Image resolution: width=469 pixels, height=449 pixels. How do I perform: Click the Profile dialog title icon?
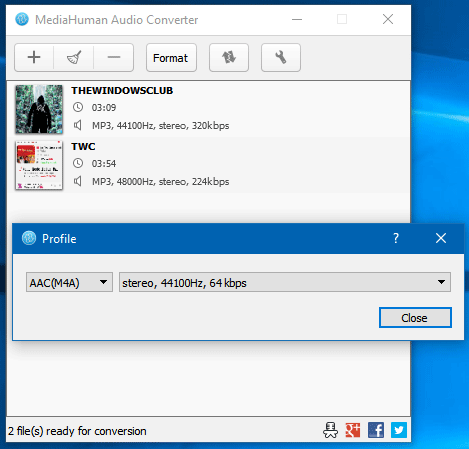coord(29,238)
